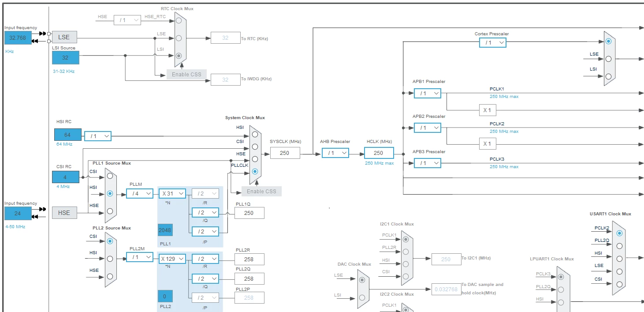Click the 'To IWDG (KHz)' label
The height and width of the screenshot is (312, 644).
coord(256,79)
